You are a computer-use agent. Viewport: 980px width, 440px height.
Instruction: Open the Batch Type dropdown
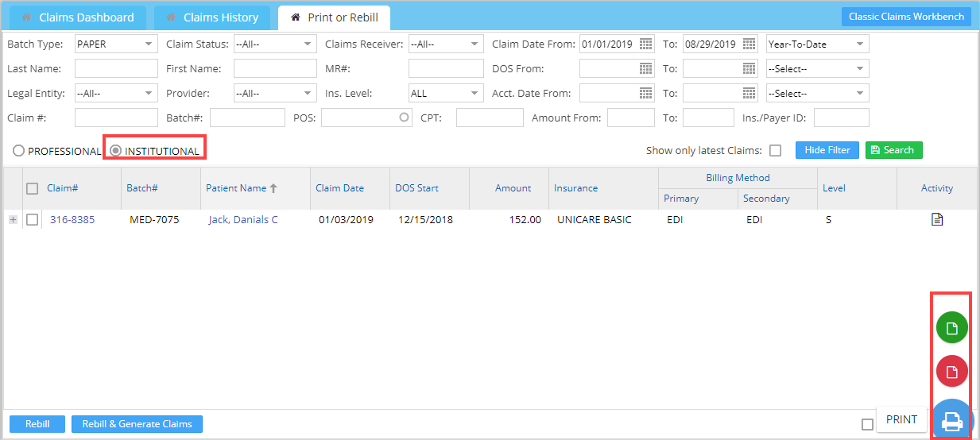pos(116,44)
